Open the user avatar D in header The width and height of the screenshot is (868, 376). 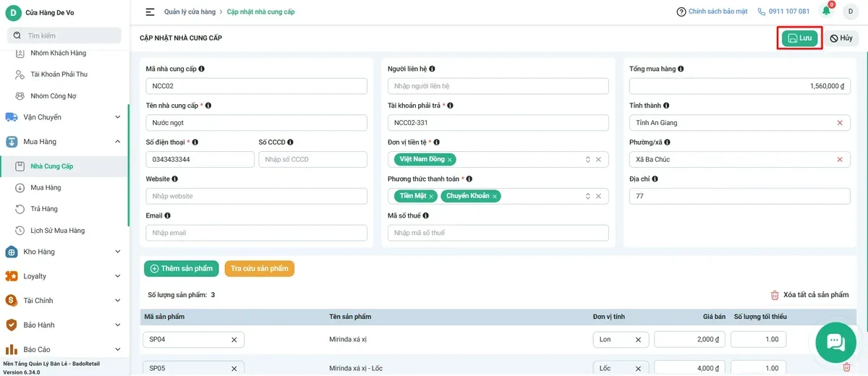tap(850, 12)
